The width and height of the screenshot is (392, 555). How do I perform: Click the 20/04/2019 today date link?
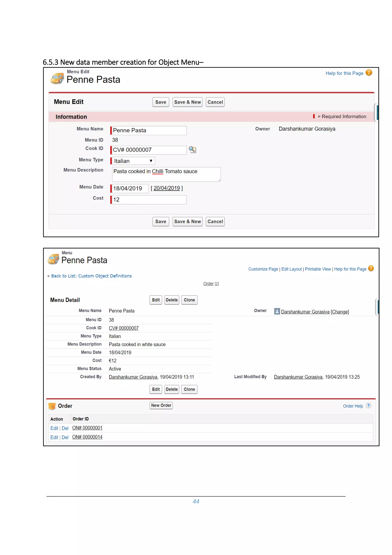pos(167,188)
